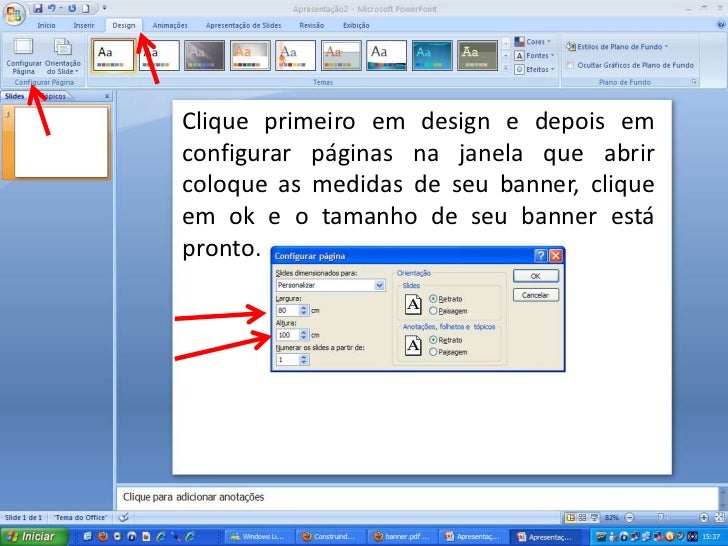Open the Exibição tab
The height and width of the screenshot is (546, 728).
tap(356, 26)
